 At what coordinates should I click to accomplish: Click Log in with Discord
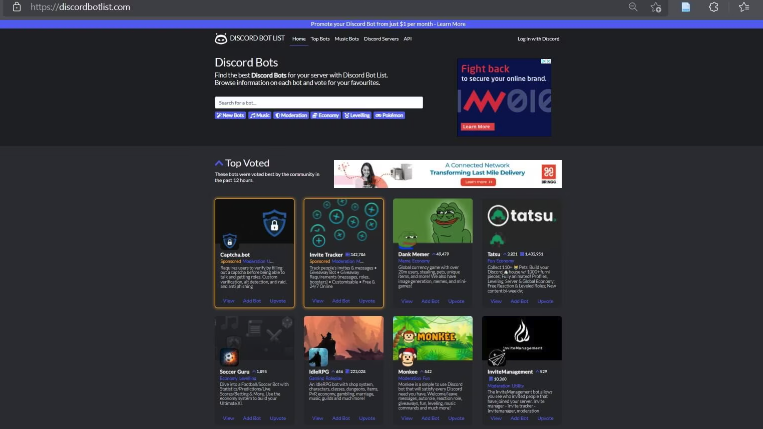click(x=538, y=39)
